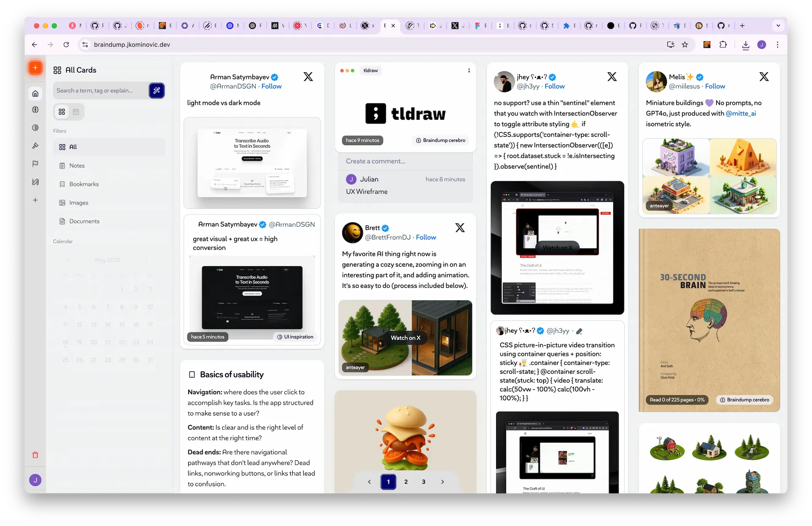Open Chrome three-dot menu

point(777,44)
